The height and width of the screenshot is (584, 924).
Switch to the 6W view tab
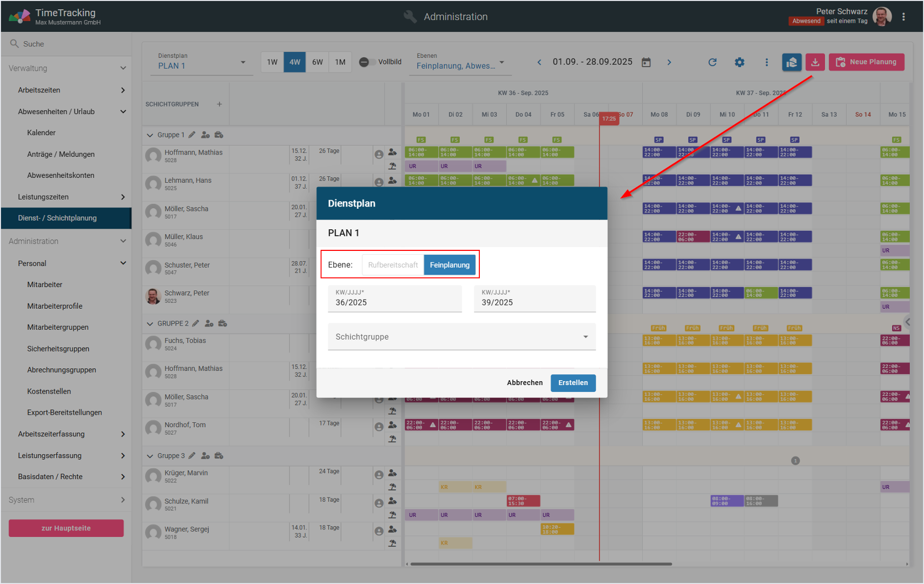point(318,62)
